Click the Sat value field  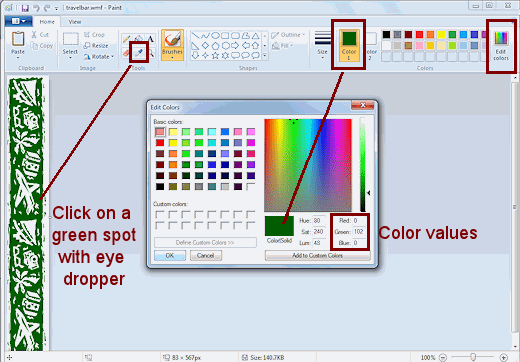pyautogui.click(x=318, y=232)
